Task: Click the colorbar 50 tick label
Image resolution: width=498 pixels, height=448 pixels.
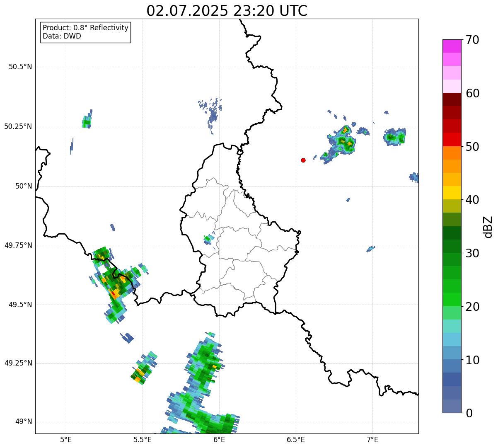Action: pos(472,147)
